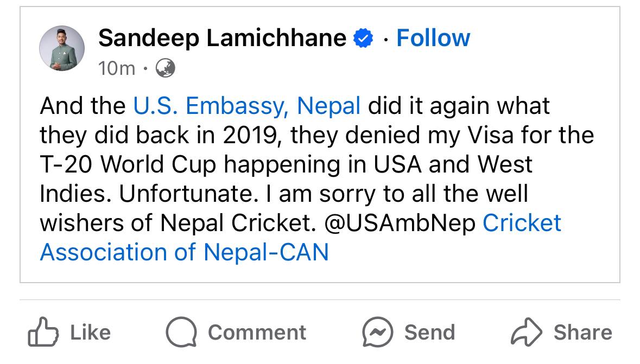Open the U.S. Embassy, Nepal page link
The image size is (640, 364).
tap(247, 106)
